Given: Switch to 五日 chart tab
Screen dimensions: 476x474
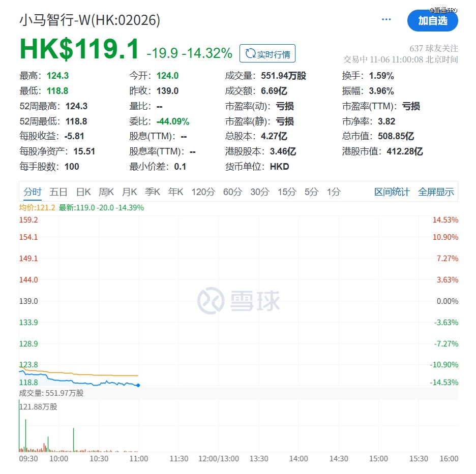Looking at the screenshot, I should [58, 192].
